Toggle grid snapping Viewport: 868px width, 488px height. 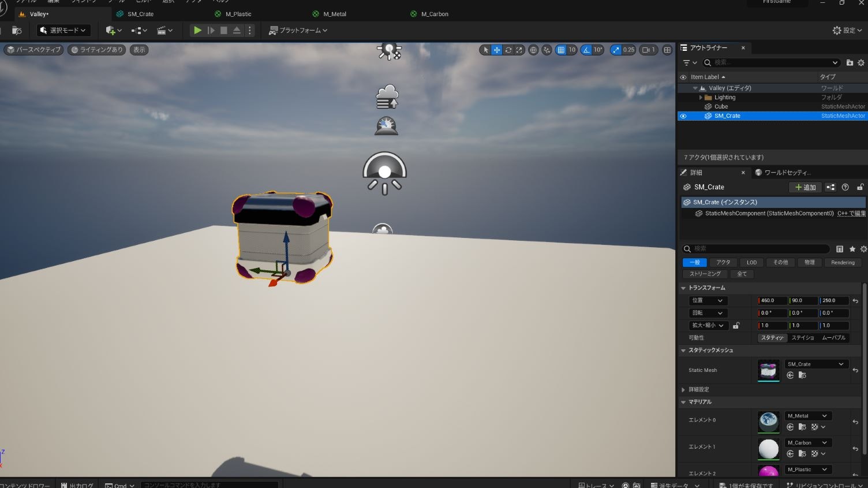coord(561,50)
